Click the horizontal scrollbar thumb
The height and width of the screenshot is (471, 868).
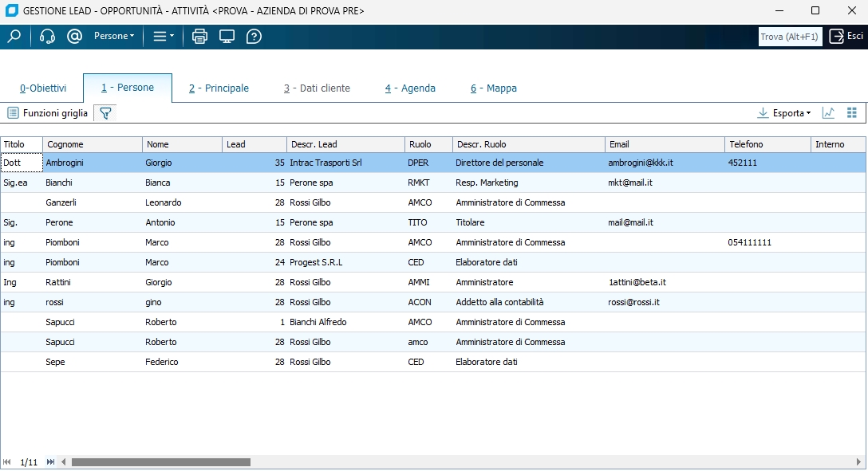[x=160, y=462]
